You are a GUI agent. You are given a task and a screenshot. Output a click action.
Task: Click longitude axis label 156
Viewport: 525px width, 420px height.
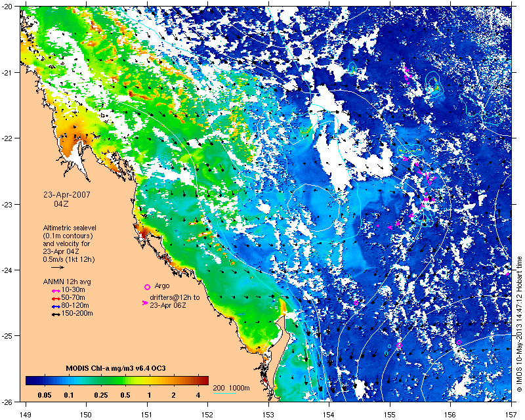(451, 415)
